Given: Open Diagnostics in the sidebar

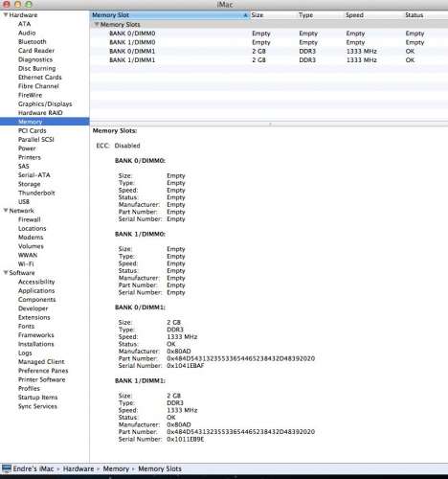Looking at the screenshot, I should (35, 59).
